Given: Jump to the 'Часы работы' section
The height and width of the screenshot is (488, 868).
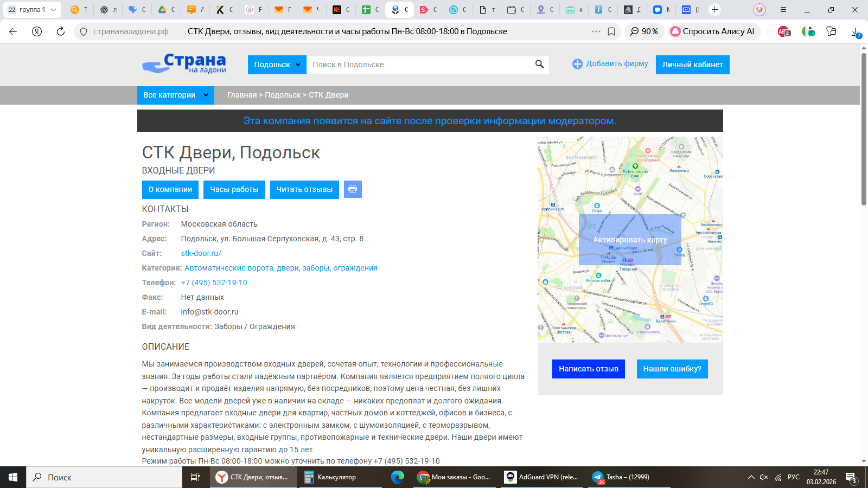Looking at the screenshot, I should (x=234, y=189).
